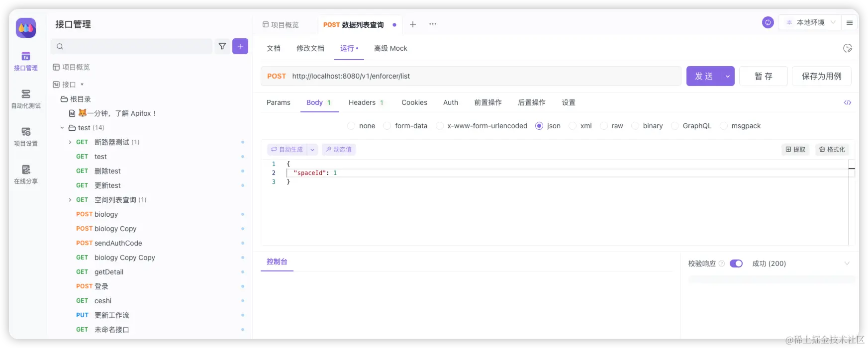The image size is (868, 348).
Task: Collapse the test (14) folder
Action: 62,128
